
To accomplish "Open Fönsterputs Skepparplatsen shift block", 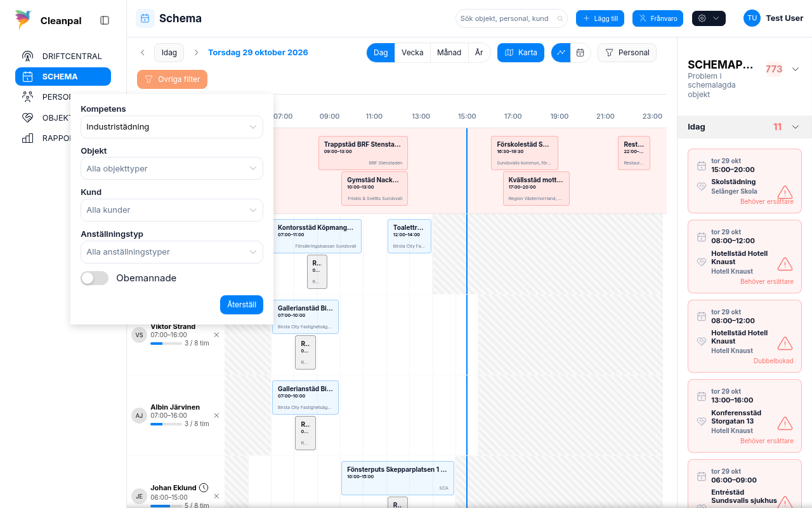I will [398, 478].
